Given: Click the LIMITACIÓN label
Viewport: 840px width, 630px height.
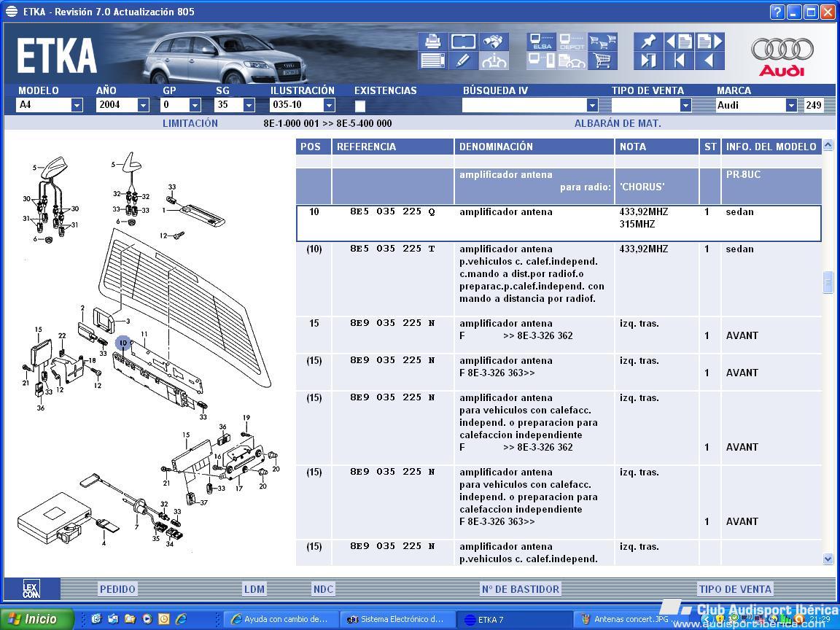Looking at the screenshot, I should coord(190,123).
